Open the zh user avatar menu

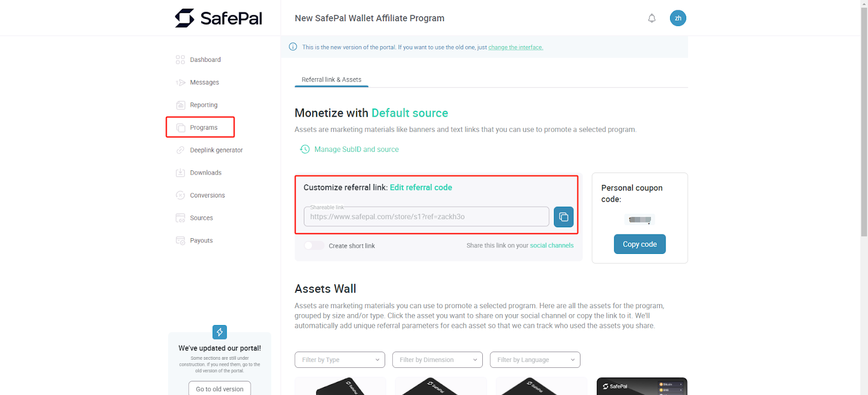tap(678, 18)
